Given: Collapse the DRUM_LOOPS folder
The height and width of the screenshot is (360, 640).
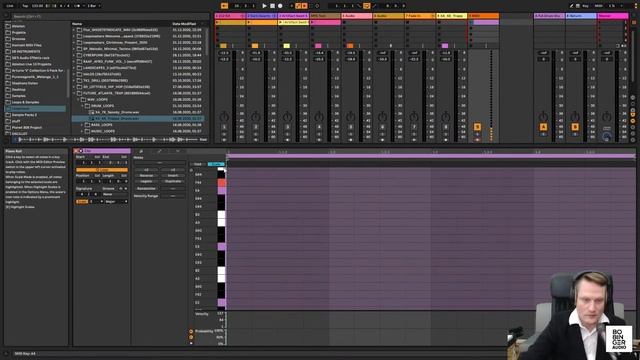Looking at the screenshot, I should (x=82, y=106).
